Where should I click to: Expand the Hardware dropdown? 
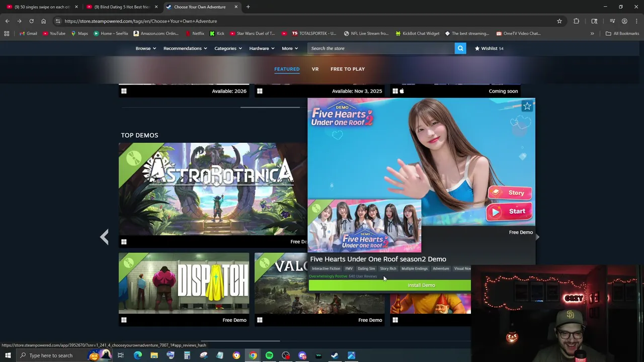coord(262,48)
